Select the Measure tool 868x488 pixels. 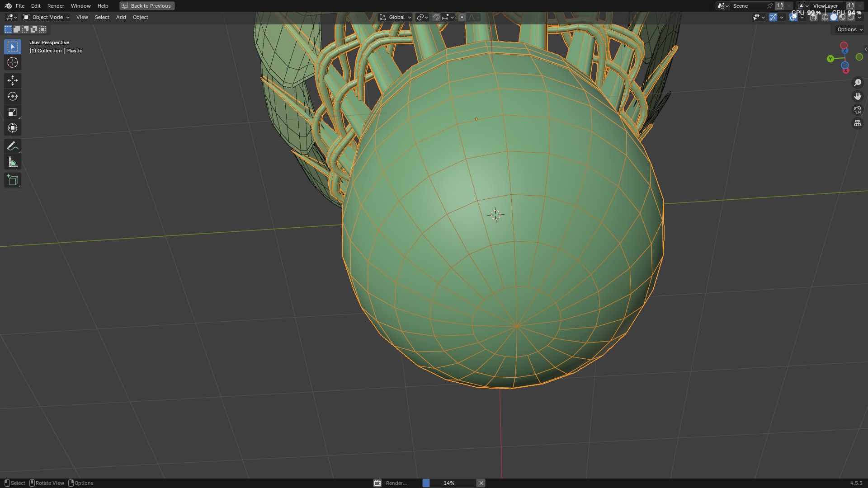click(13, 162)
